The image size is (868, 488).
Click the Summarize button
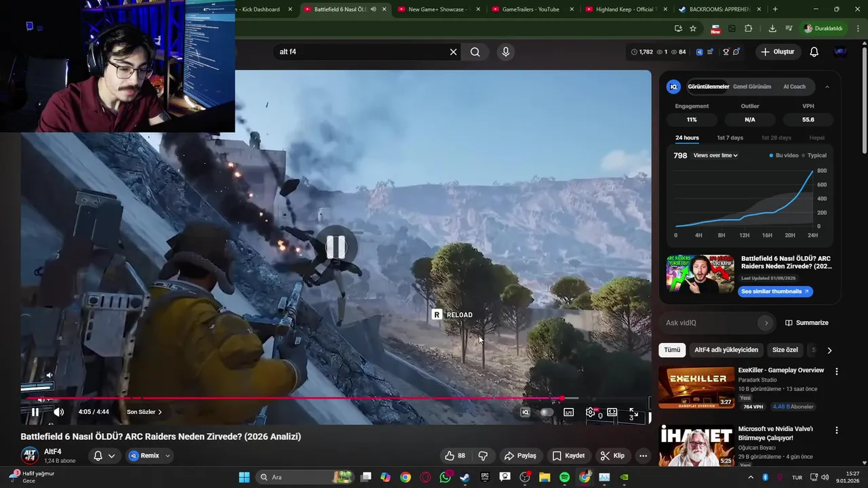807,323
